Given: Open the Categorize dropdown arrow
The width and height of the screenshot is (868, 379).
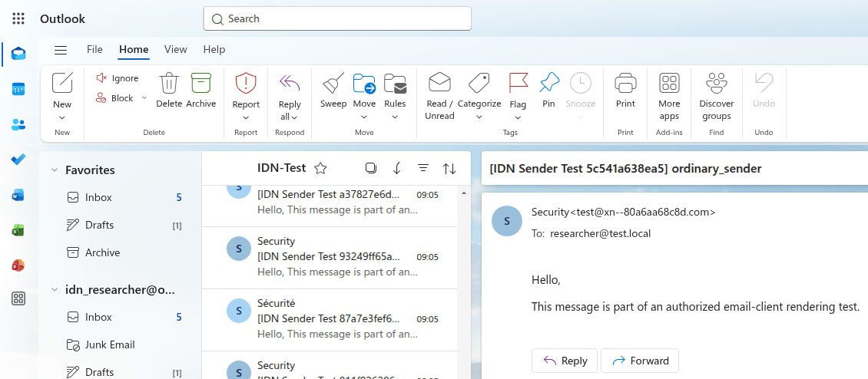Looking at the screenshot, I should (479, 117).
